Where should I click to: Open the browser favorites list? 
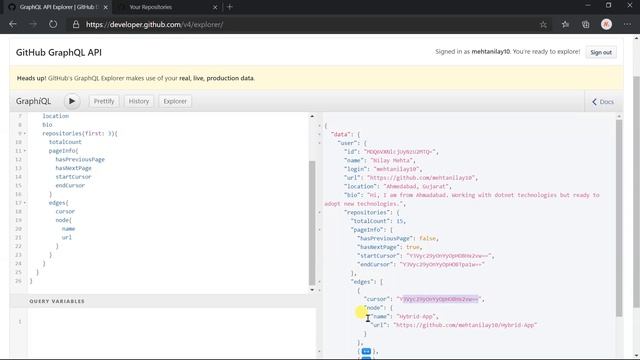565,24
